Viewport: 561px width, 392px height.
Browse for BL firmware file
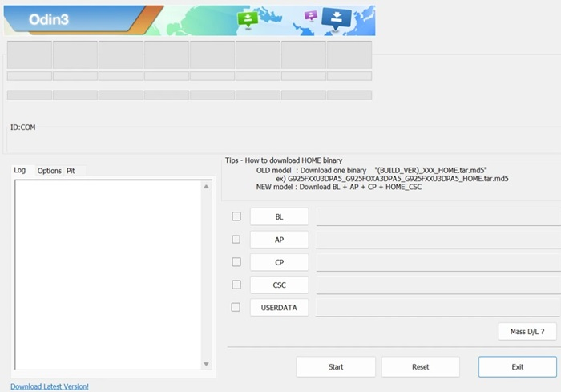(x=279, y=216)
